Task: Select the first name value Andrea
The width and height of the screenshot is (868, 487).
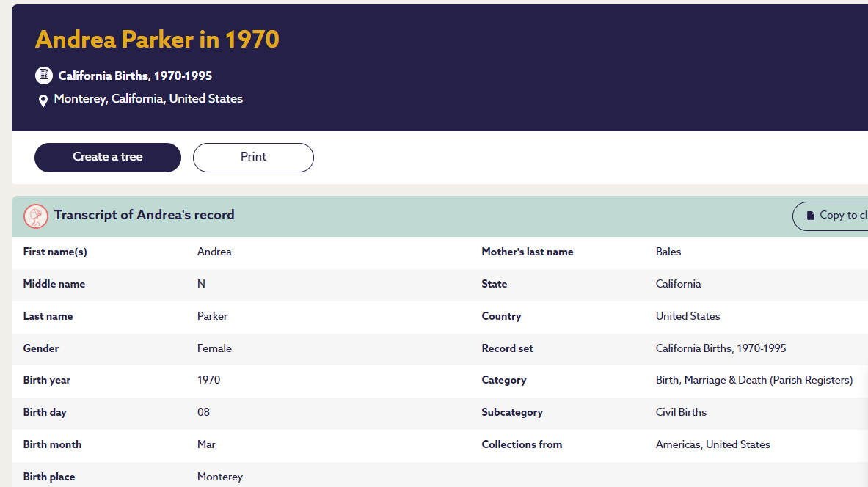Action: tap(214, 252)
